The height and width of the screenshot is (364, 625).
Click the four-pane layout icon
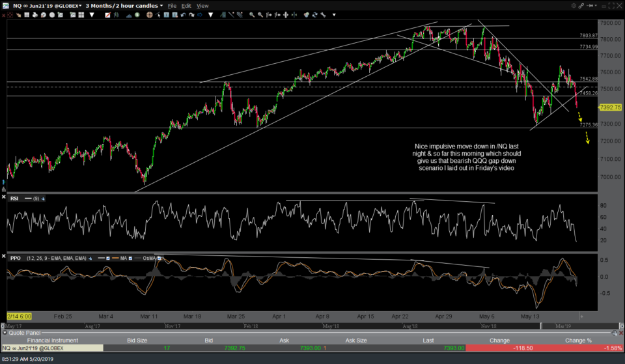click(81, 15)
